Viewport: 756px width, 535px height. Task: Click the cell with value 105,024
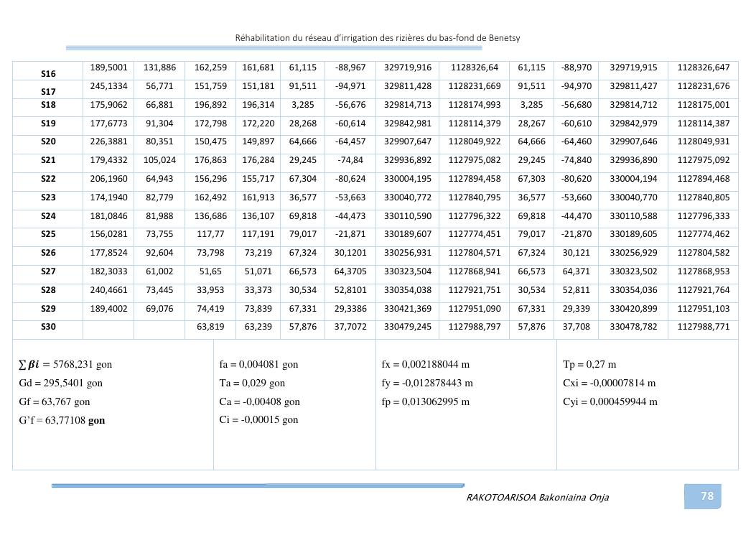[x=159, y=160]
